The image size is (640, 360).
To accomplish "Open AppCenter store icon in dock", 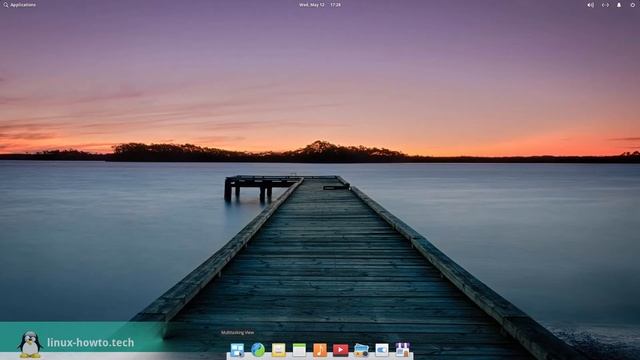I will pyautogui.click(x=402, y=350).
